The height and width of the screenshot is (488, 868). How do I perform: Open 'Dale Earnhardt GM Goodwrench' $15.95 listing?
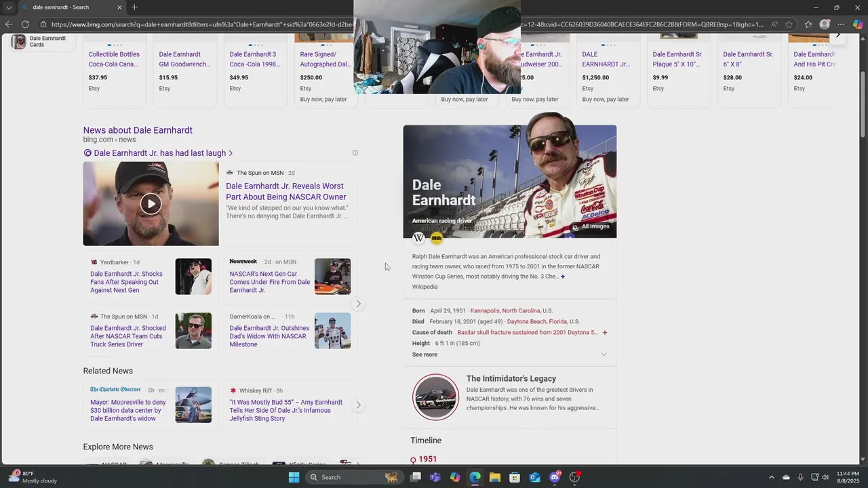tap(184, 60)
